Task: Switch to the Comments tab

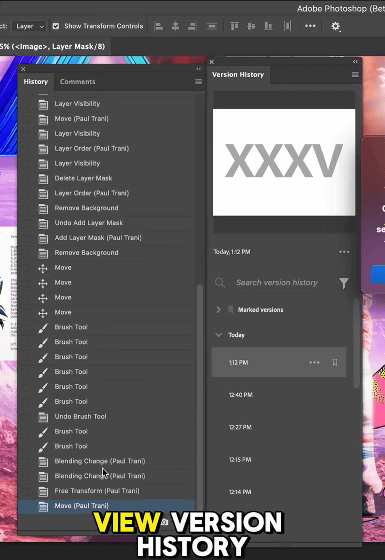Action: click(x=78, y=82)
